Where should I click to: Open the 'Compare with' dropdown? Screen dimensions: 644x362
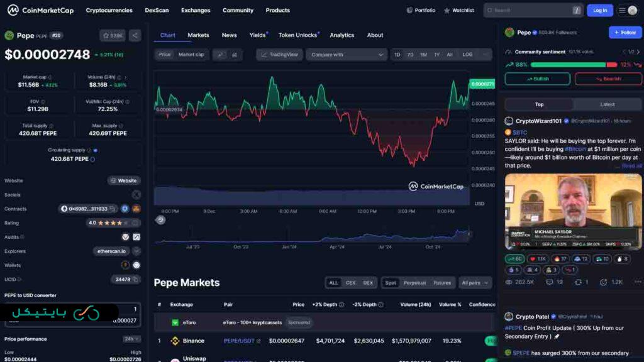[346, 55]
